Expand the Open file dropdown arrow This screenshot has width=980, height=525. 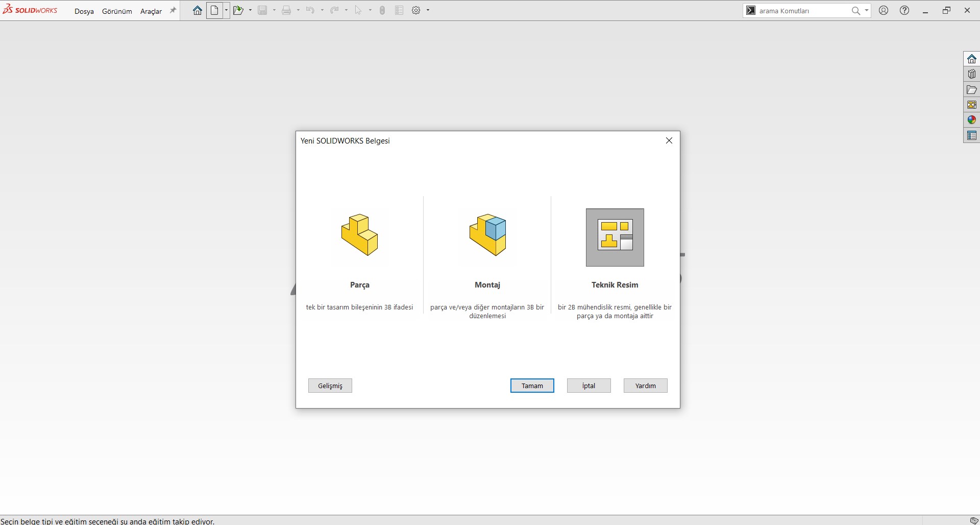pos(250,10)
